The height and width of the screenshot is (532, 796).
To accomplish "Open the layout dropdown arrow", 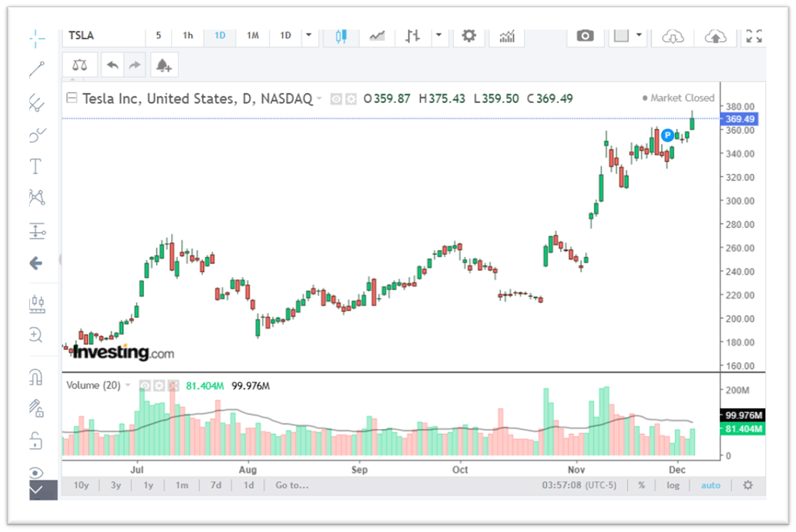I will tap(639, 36).
